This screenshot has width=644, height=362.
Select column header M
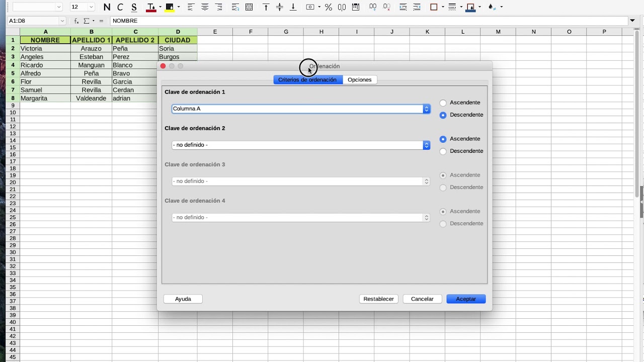pos(498,32)
